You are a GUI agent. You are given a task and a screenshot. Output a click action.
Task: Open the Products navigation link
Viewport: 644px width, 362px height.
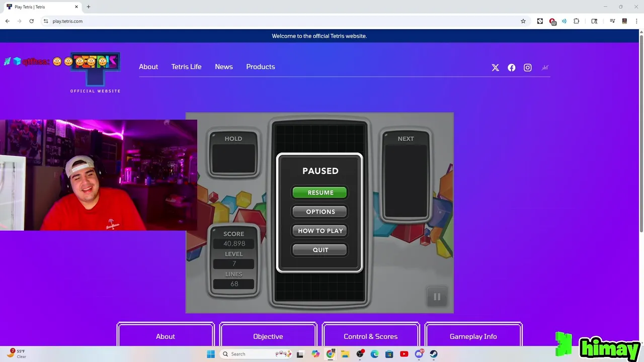[x=261, y=66]
